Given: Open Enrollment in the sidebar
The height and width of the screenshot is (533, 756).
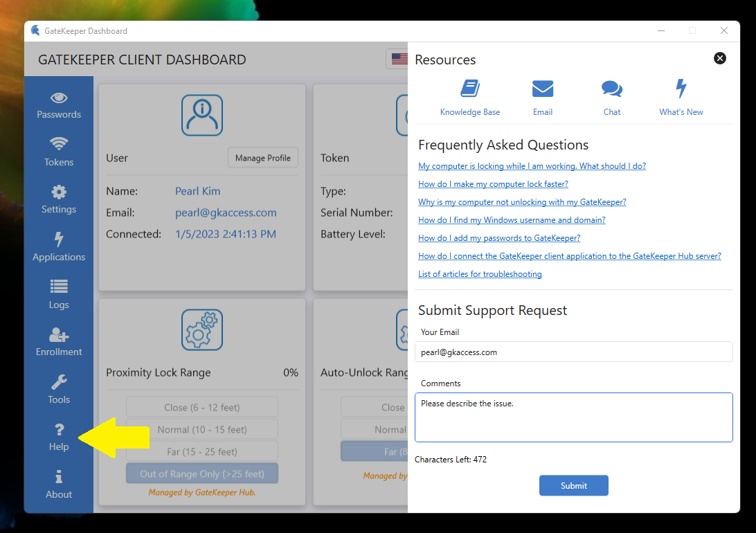Looking at the screenshot, I should (59, 342).
